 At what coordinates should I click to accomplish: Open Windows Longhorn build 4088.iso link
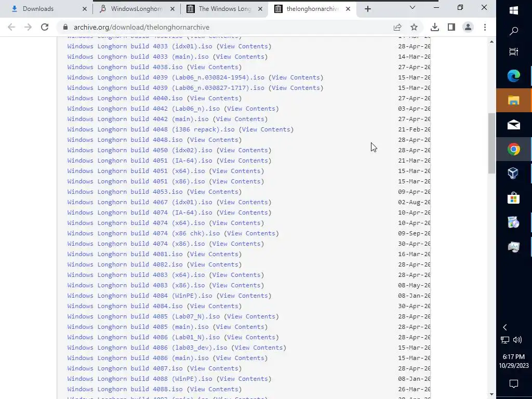(x=125, y=389)
